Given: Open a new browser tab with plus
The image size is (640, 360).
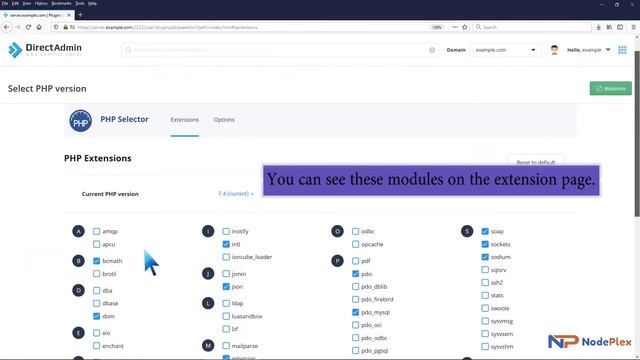Looking at the screenshot, I should pyautogui.click(x=80, y=15).
